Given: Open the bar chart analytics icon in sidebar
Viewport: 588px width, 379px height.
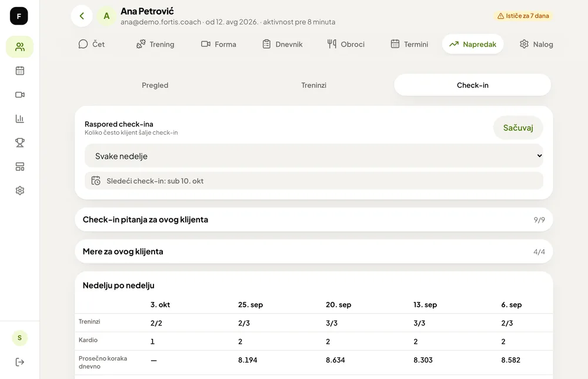Looking at the screenshot, I should (19, 118).
